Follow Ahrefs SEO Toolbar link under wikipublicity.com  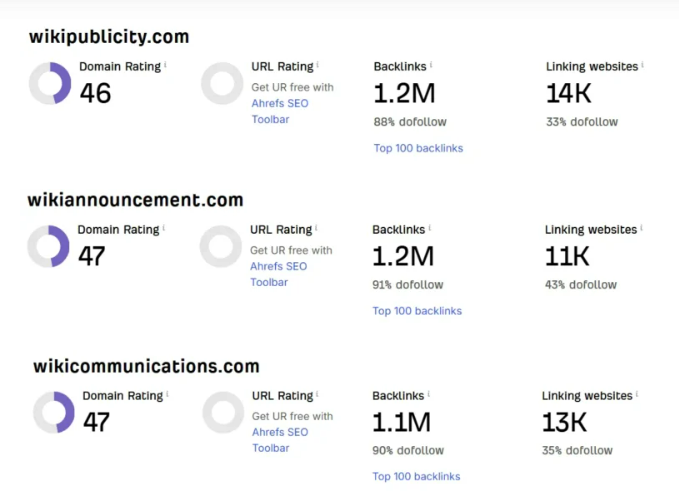tap(280, 111)
